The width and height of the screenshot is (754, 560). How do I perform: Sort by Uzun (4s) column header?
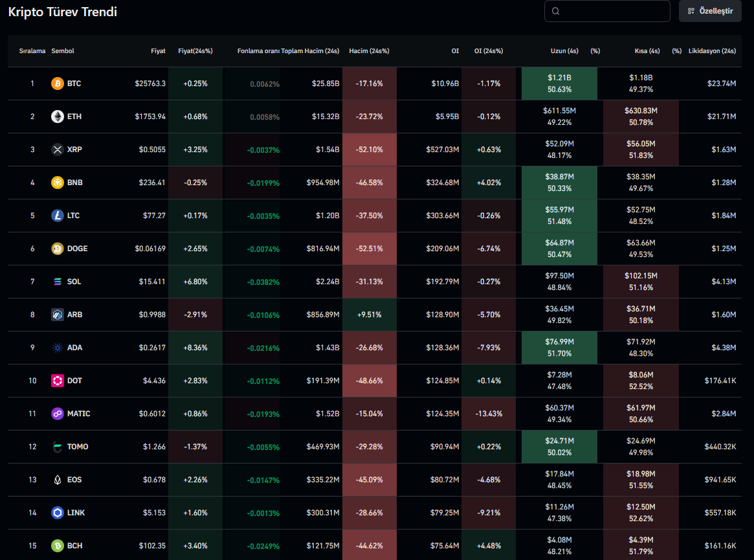point(564,50)
